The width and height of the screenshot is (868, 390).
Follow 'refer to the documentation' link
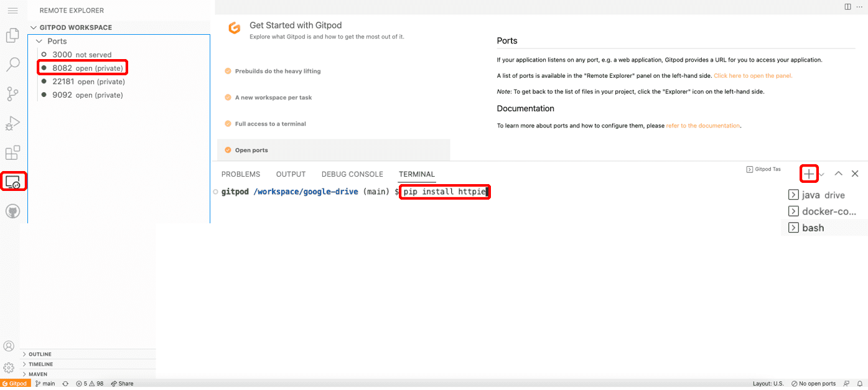[x=703, y=126]
